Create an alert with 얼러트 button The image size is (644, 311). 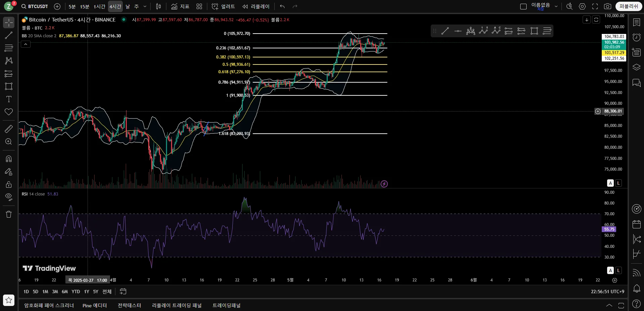click(x=223, y=6)
